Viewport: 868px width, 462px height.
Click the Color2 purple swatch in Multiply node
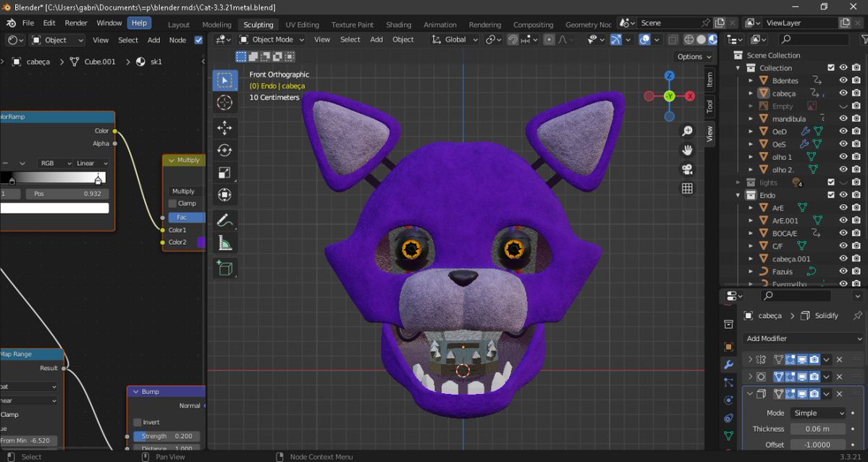(x=201, y=242)
